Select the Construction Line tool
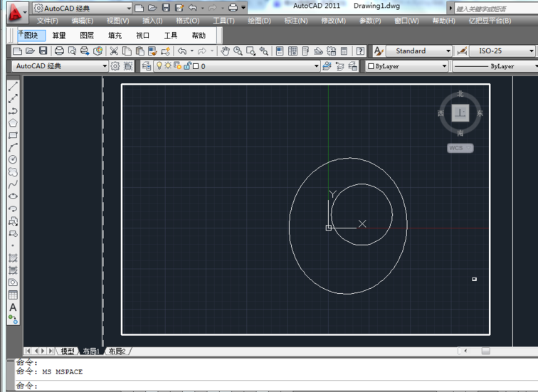 point(13,99)
